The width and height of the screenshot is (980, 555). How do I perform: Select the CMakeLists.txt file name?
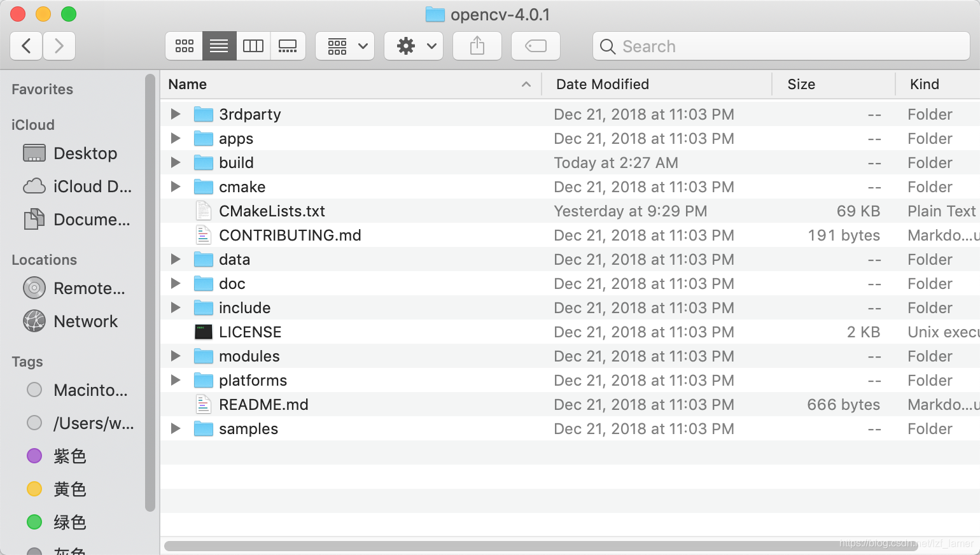coord(272,211)
